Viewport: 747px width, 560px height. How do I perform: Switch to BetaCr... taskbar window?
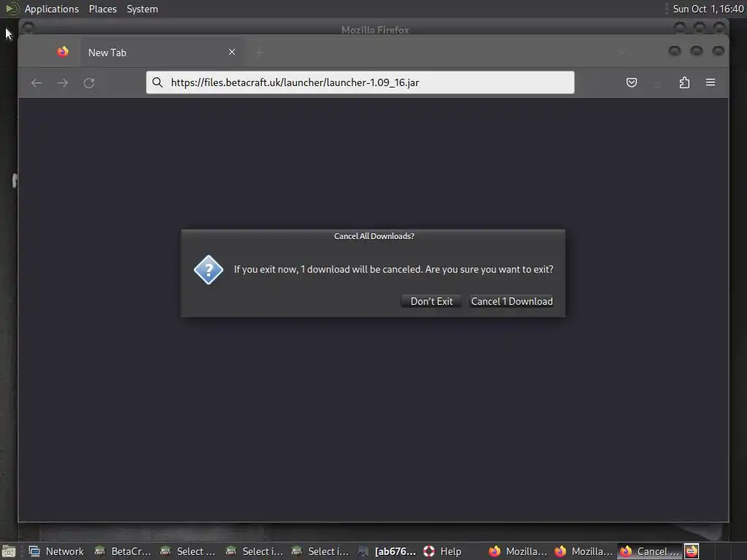coord(123,551)
